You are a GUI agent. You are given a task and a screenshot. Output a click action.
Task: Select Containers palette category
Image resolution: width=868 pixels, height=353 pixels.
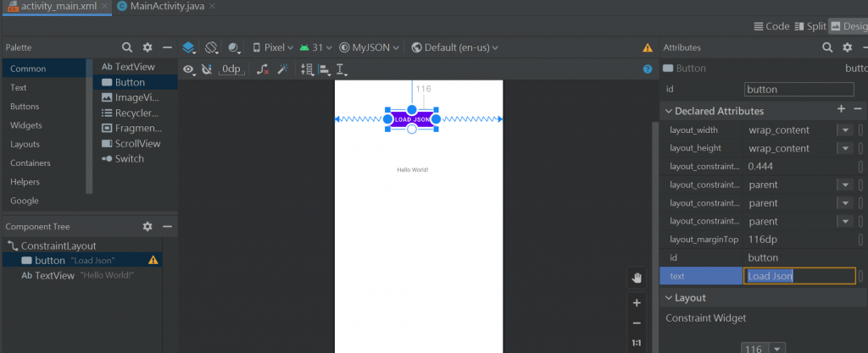pyautogui.click(x=44, y=163)
